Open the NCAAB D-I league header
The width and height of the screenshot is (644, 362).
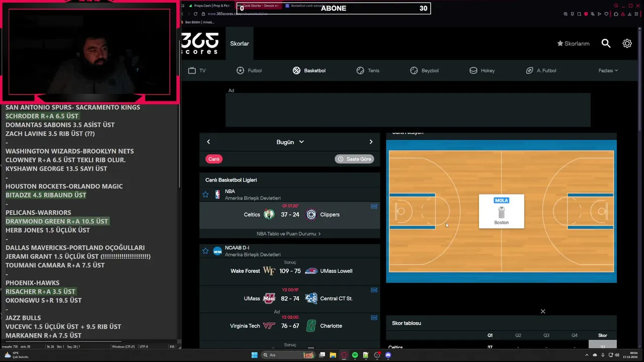point(290,251)
